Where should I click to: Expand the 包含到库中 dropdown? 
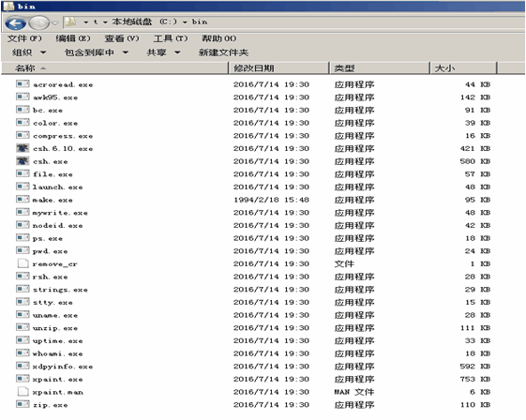[x=97, y=52]
